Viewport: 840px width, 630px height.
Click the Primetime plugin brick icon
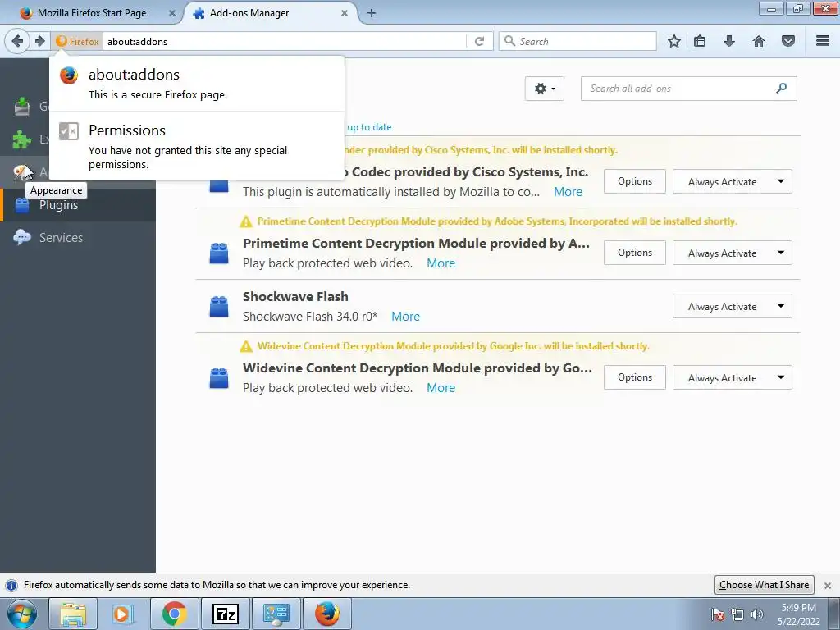coord(218,253)
